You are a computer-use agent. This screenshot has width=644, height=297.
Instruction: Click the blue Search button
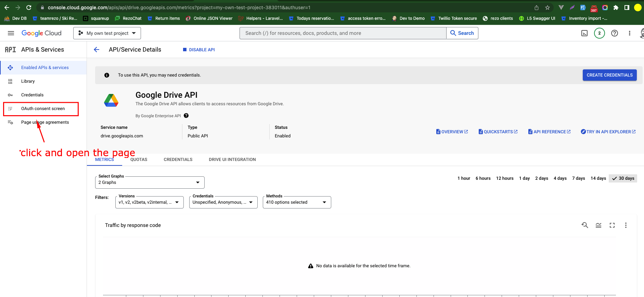(462, 33)
